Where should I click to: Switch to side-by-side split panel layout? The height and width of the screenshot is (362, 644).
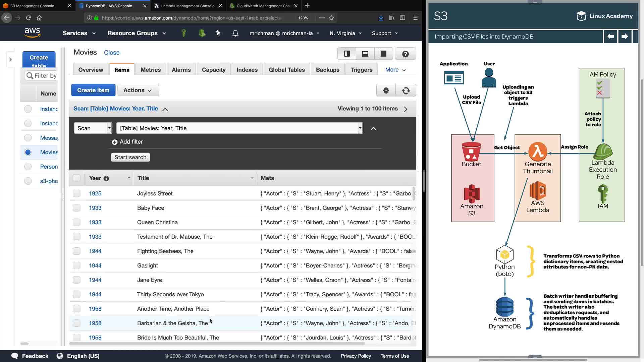tap(347, 54)
